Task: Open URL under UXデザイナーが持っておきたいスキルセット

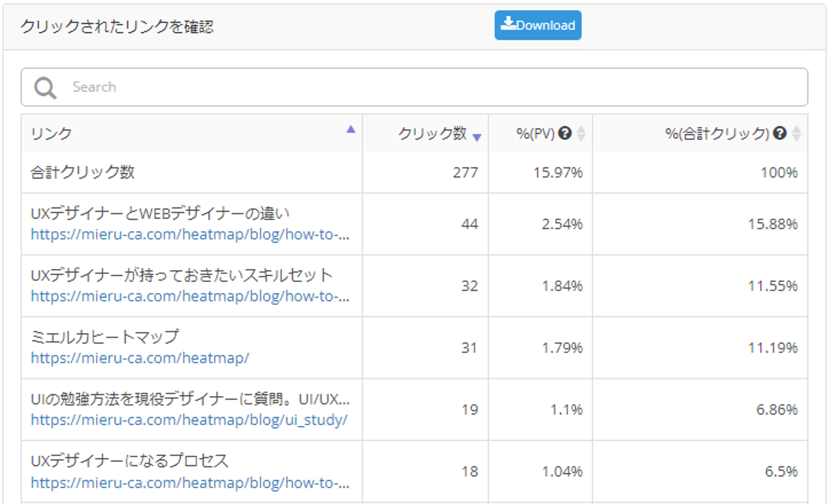Action: [190, 296]
